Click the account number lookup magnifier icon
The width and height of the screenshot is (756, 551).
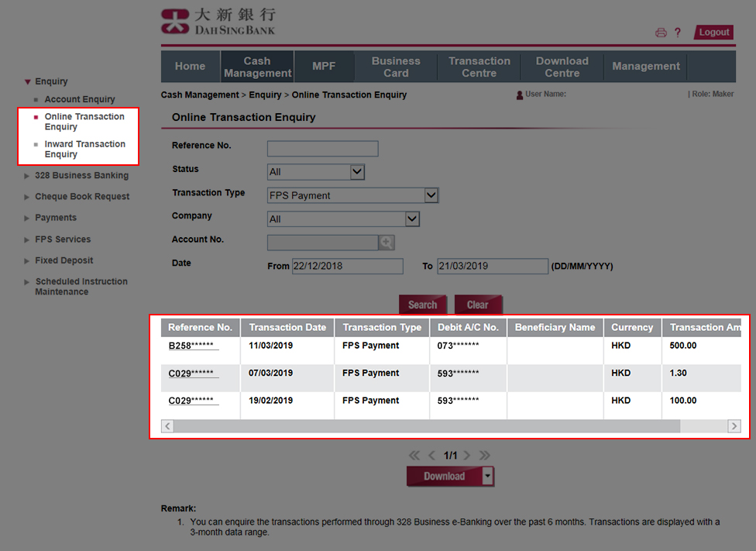click(387, 243)
